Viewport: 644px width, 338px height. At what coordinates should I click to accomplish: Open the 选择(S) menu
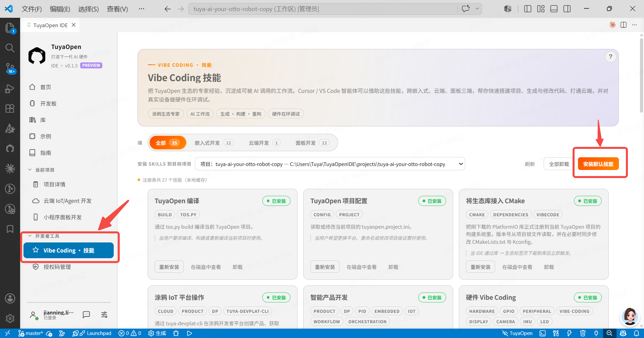(89, 9)
